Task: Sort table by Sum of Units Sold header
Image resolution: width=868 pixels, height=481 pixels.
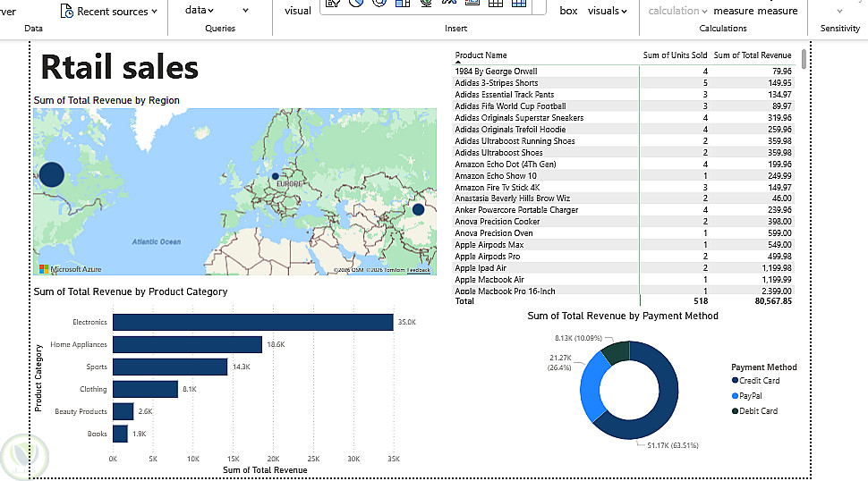Action: coord(675,55)
